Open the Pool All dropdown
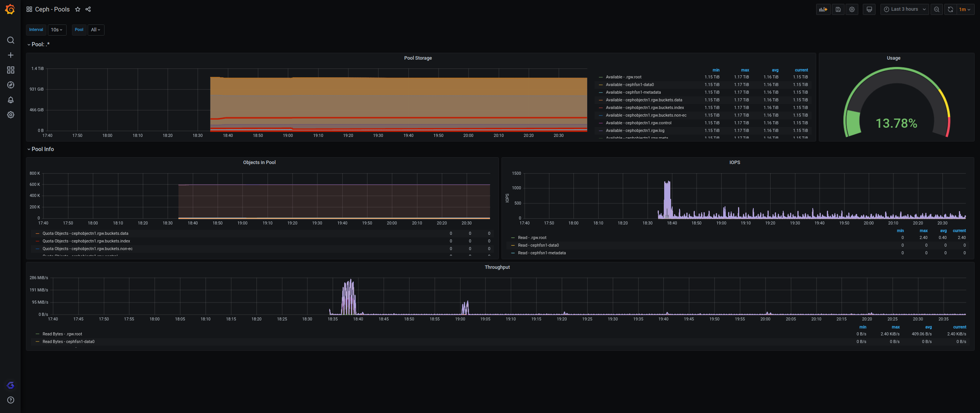 (96, 30)
